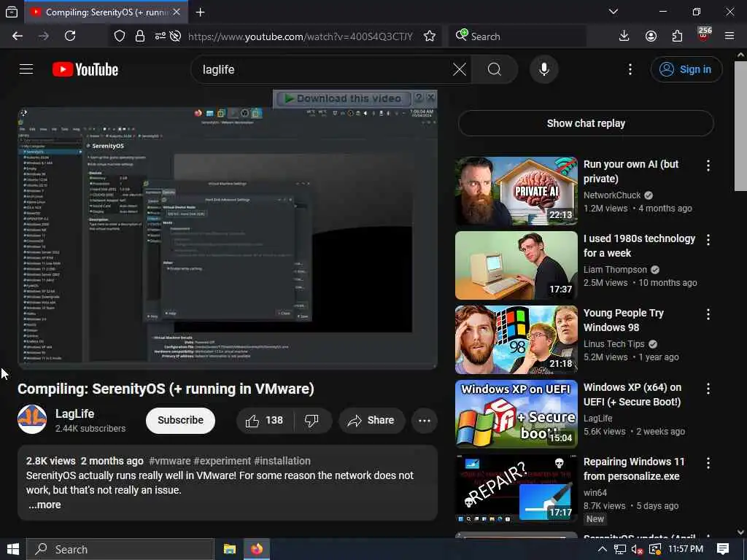Open Liam Thompson channel link
This screenshot has height=560, width=747.
[x=615, y=270]
